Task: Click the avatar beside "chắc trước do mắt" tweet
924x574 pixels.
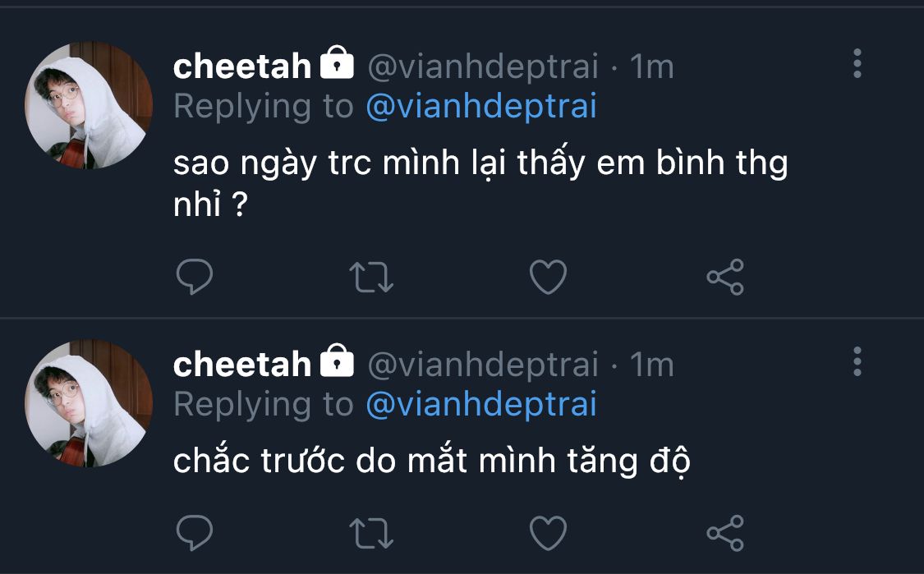Action: point(89,403)
